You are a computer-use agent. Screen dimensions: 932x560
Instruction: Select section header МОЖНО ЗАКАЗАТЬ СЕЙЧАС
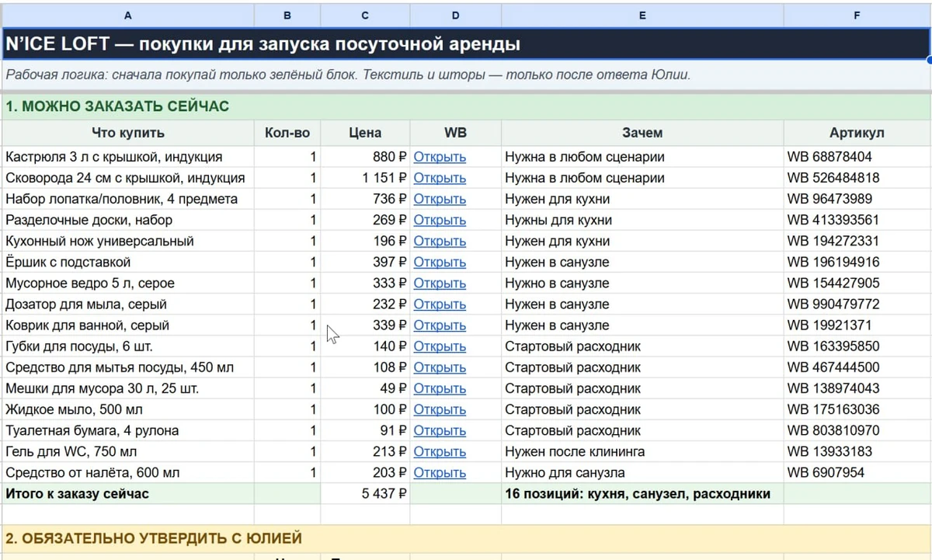coord(466,106)
